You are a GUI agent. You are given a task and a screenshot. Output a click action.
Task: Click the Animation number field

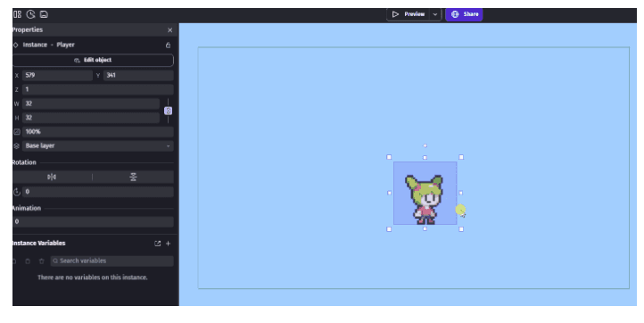point(93,221)
